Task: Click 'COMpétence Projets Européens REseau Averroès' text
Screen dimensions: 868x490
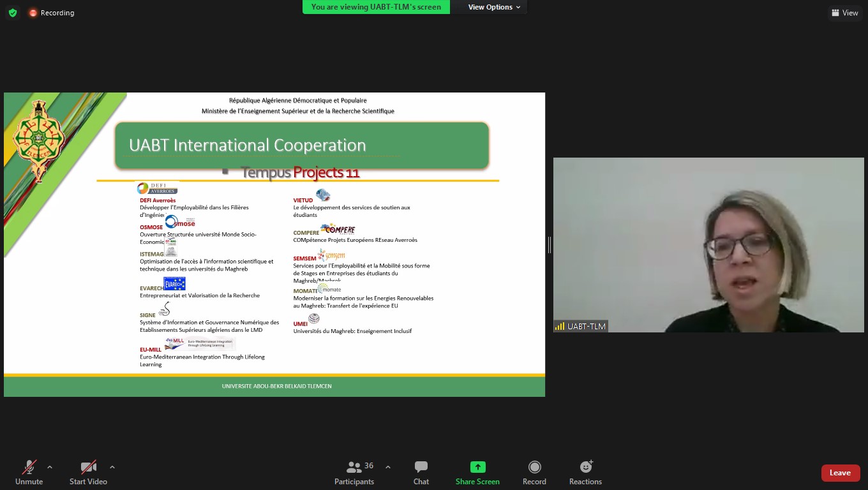Action: [x=355, y=240]
